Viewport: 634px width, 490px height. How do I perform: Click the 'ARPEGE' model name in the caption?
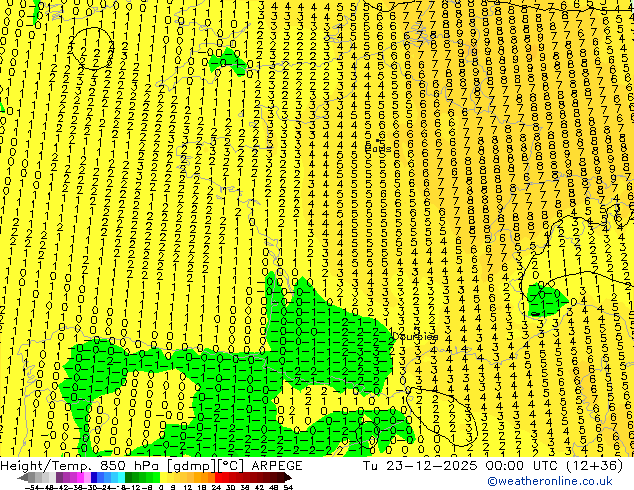pyautogui.click(x=277, y=466)
